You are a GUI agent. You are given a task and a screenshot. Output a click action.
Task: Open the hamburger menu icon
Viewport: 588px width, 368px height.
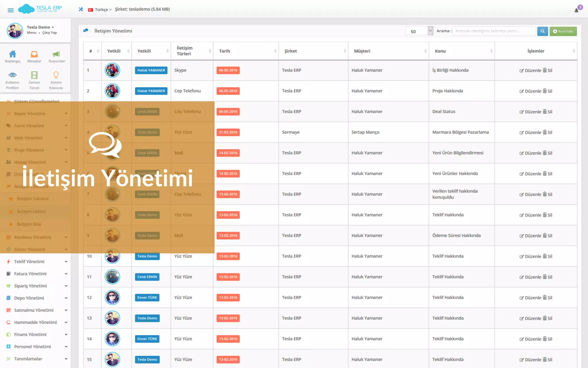coord(11,10)
